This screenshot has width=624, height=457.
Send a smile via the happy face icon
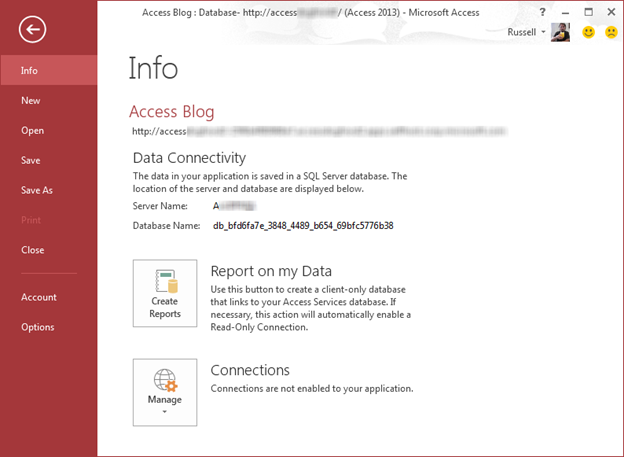click(x=588, y=32)
